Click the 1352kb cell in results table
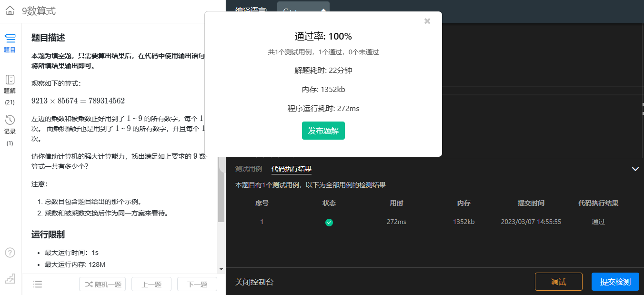 pyautogui.click(x=463, y=222)
